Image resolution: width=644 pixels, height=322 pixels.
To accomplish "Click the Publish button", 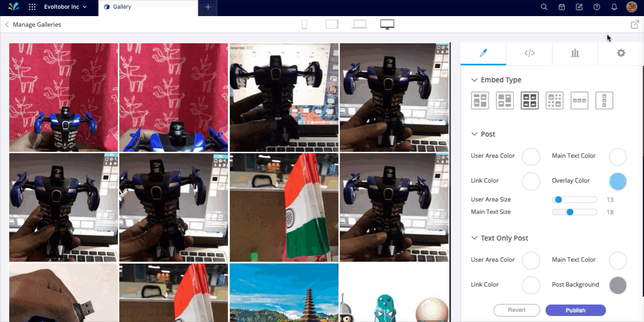I will pos(575,310).
